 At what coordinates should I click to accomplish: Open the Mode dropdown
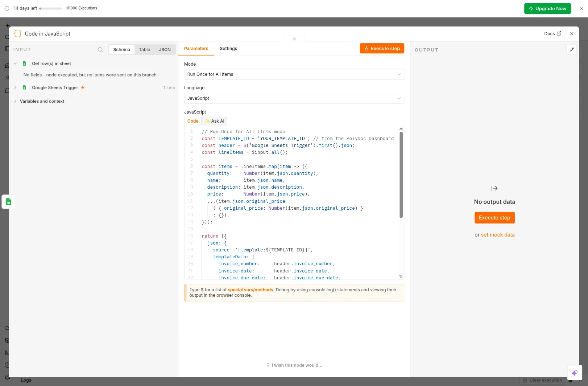click(294, 74)
